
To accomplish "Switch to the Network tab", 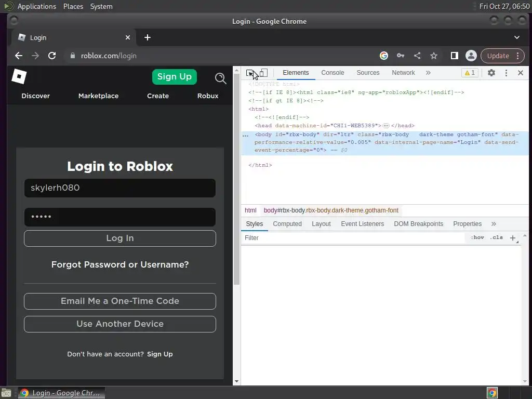I will click(x=403, y=73).
